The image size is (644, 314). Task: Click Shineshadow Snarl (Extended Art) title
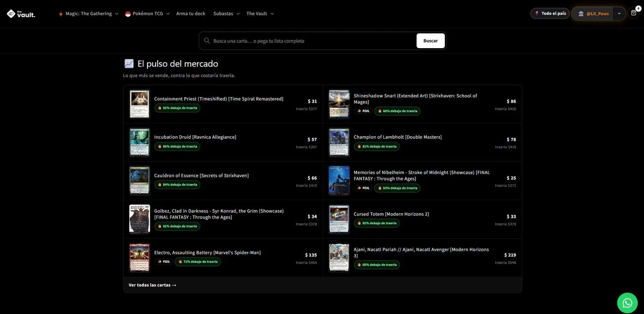416,99
